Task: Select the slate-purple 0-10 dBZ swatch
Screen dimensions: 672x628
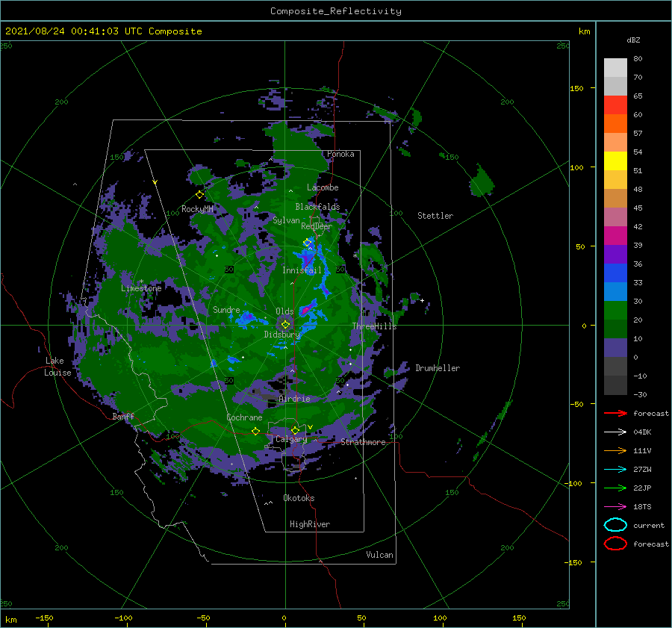Action: (615, 348)
